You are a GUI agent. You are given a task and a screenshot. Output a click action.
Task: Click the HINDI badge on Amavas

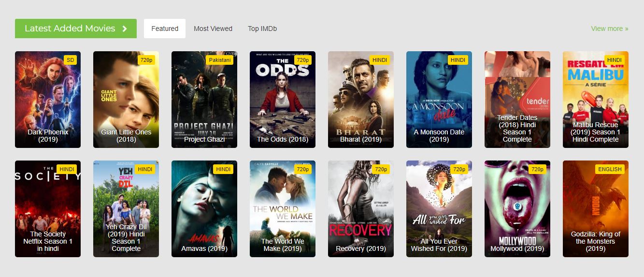coord(223,169)
